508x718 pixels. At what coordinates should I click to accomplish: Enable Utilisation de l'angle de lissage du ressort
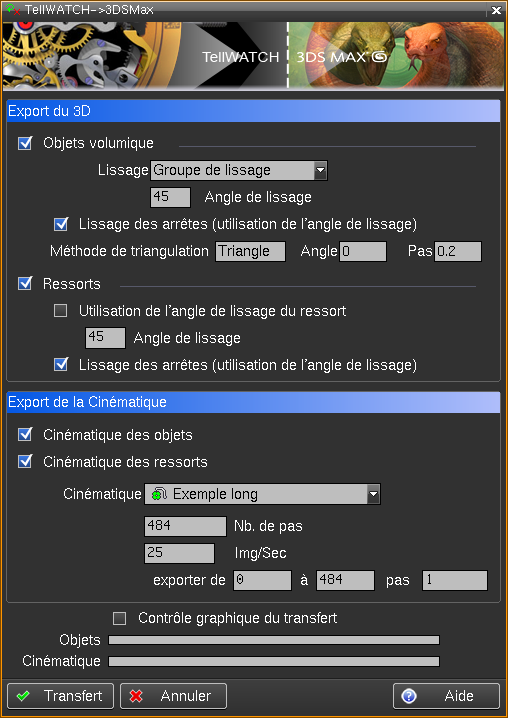tap(60, 311)
